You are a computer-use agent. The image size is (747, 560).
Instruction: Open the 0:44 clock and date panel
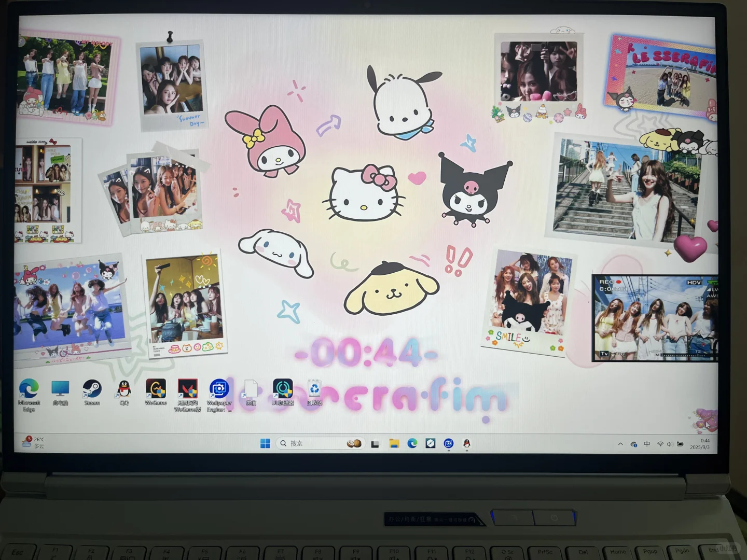pos(700,444)
